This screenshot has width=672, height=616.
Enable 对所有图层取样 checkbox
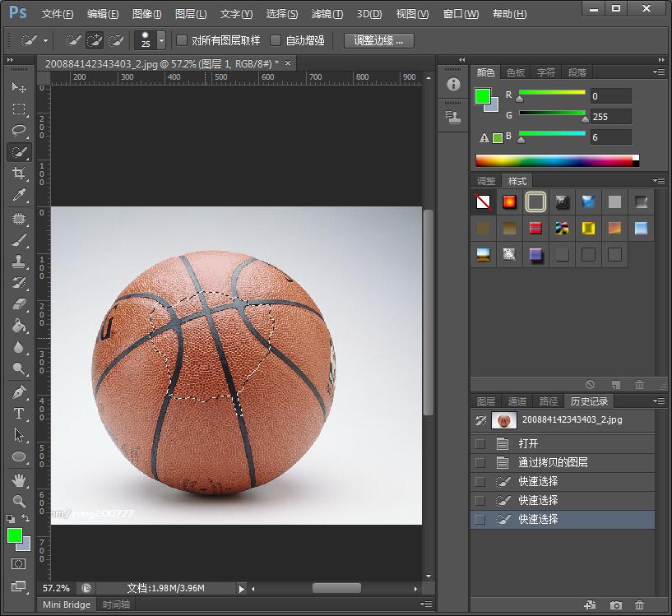click(x=182, y=40)
